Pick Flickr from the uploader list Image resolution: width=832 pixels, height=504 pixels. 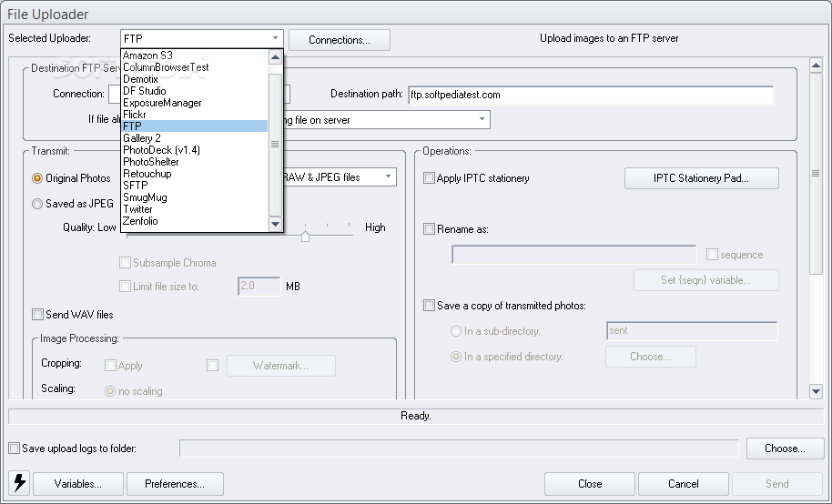point(194,115)
